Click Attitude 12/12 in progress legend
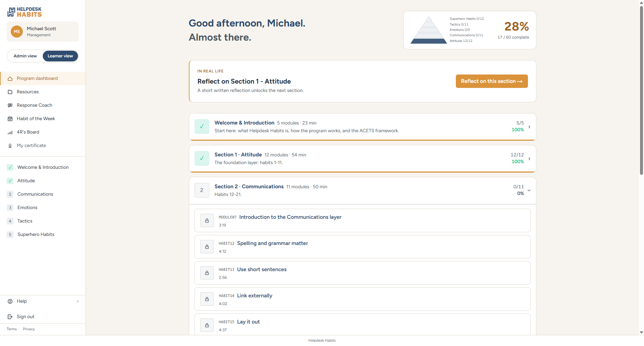 click(x=461, y=41)
